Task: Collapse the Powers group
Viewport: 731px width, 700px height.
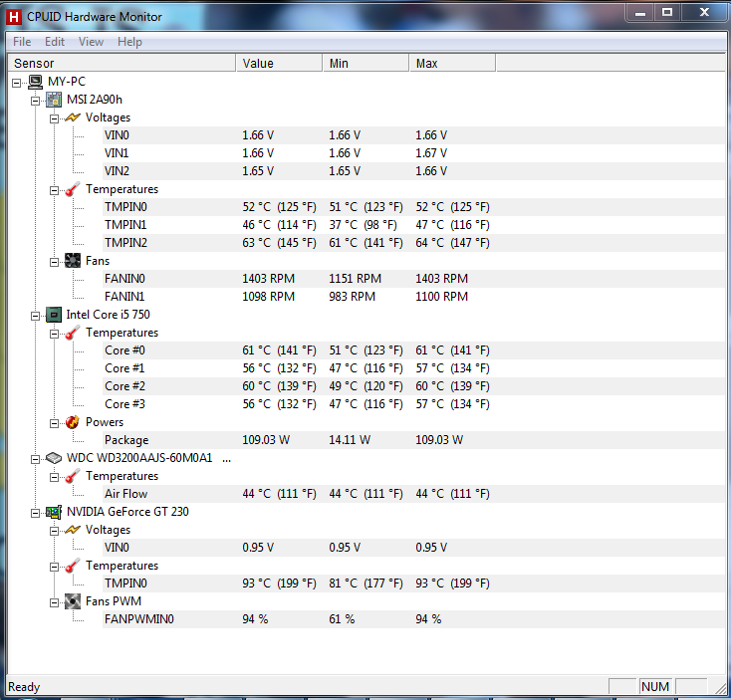Action: click(54, 423)
